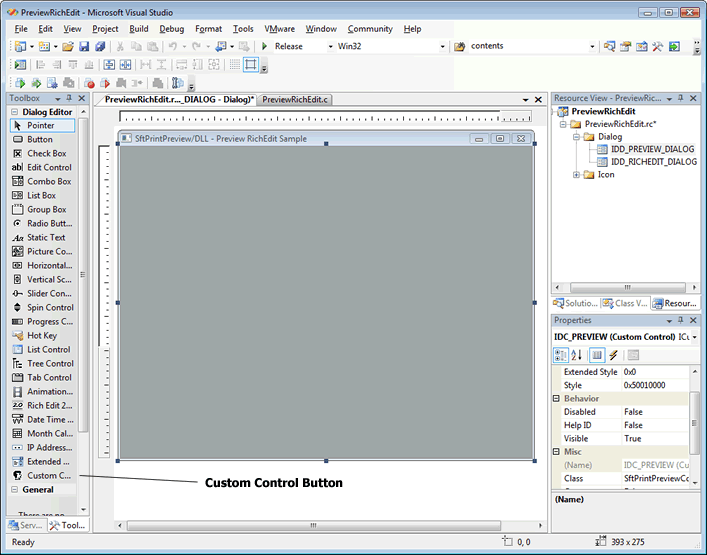Image resolution: width=707 pixels, height=555 pixels.
Task: Click the Start Debugging play icon
Action: pos(264,46)
